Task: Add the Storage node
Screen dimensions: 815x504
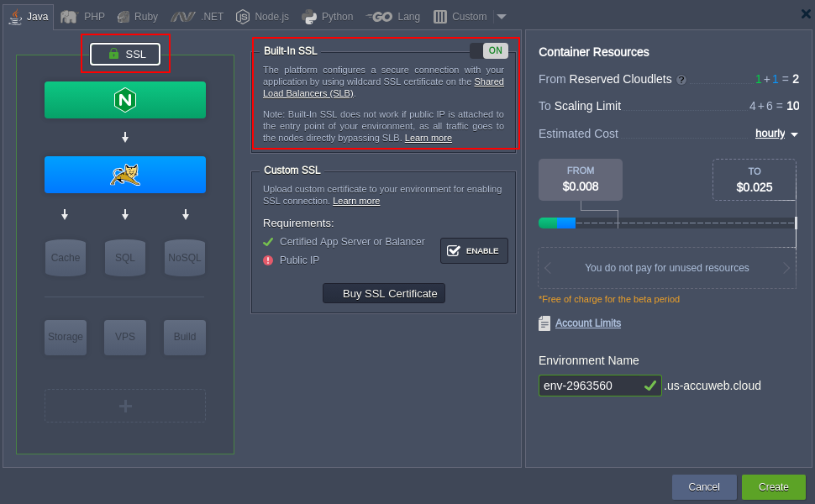Action: pos(66,337)
